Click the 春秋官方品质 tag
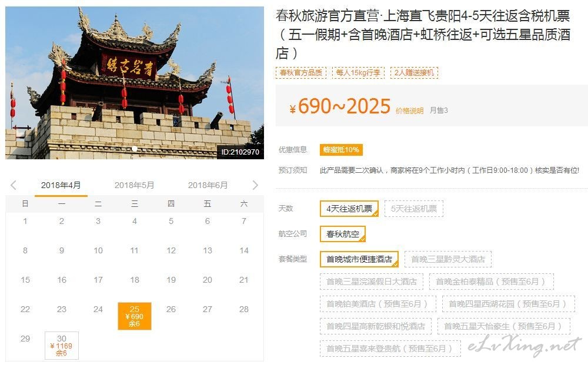The height and width of the screenshot is (365, 588). click(x=300, y=73)
